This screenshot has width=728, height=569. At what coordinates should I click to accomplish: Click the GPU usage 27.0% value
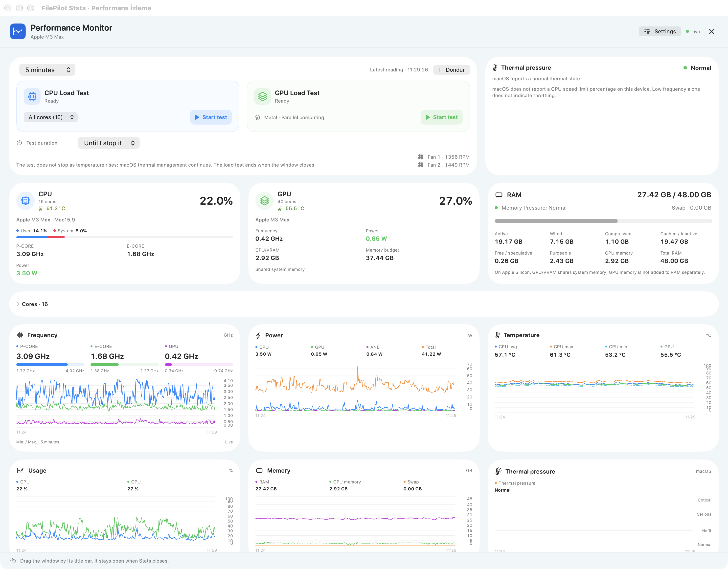(x=455, y=201)
